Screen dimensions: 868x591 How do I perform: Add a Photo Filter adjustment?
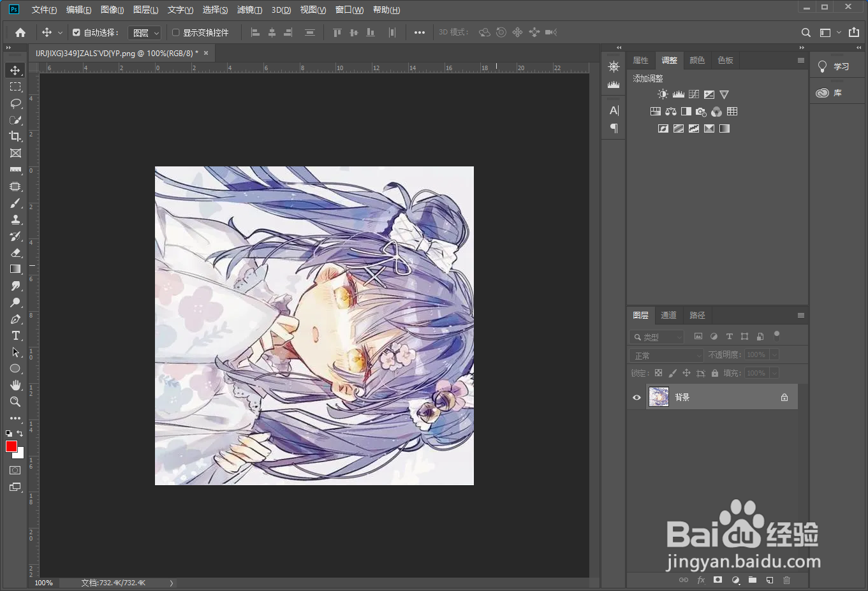702,112
